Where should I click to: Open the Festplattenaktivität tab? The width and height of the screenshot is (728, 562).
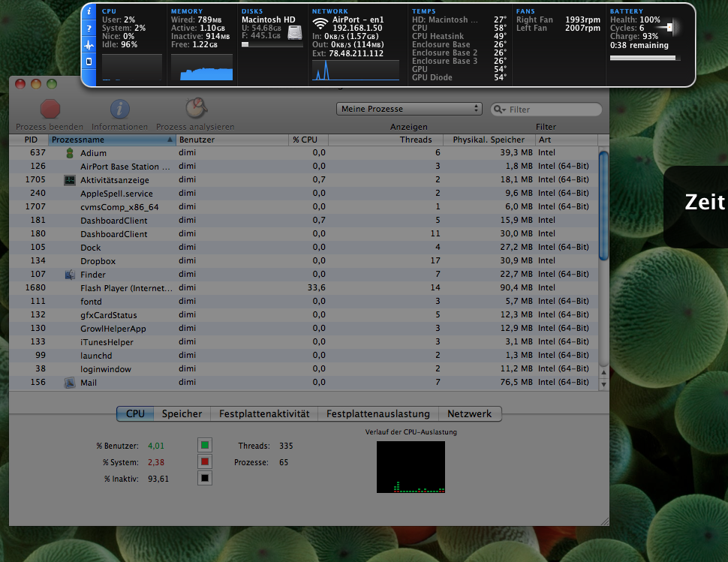(x=264, y=414)
